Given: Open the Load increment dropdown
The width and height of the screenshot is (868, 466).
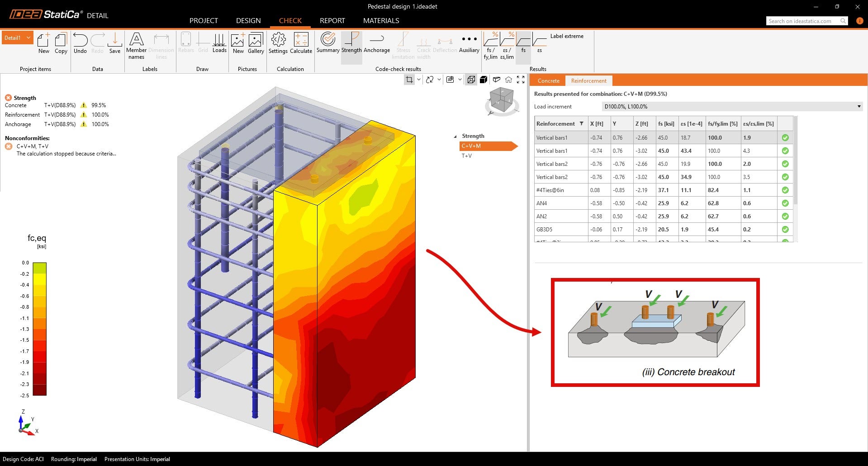Looking at the screenshot, I should pyautogui.click(x=859, y=107).
